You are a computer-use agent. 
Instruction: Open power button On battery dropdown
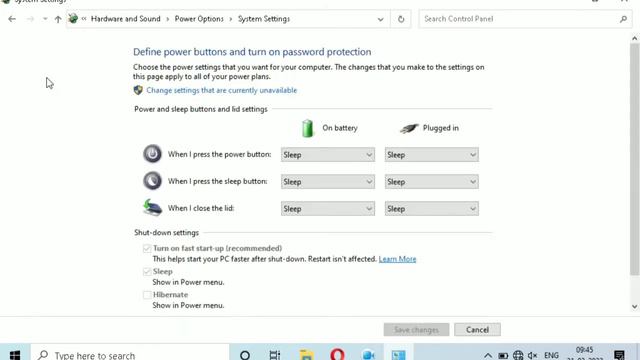coord(328,155)
